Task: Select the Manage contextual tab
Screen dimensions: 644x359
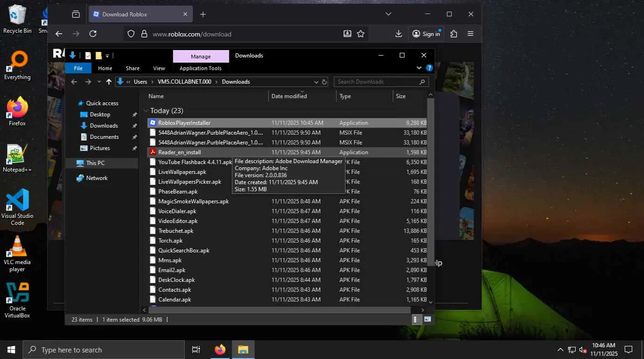Action: (201, 57)
